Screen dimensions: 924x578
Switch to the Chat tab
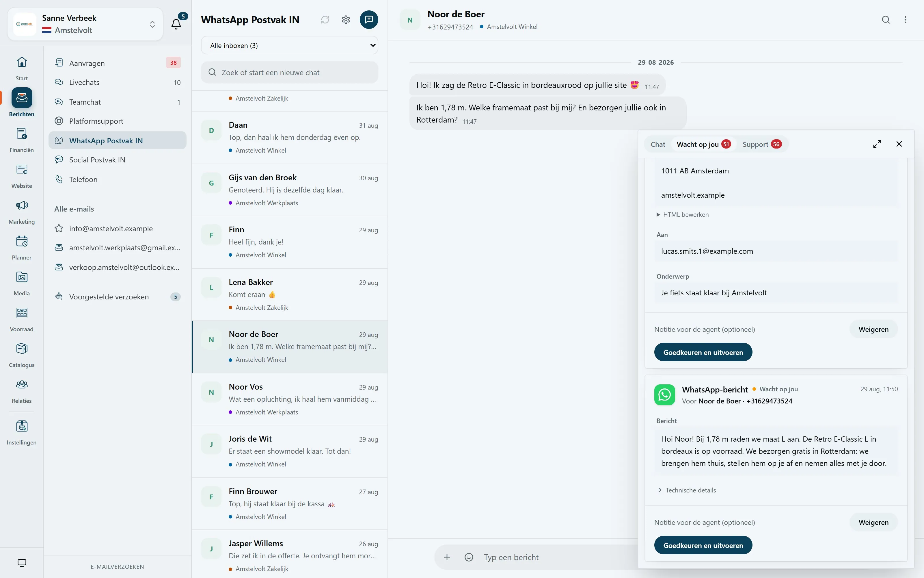click(658, 144)
